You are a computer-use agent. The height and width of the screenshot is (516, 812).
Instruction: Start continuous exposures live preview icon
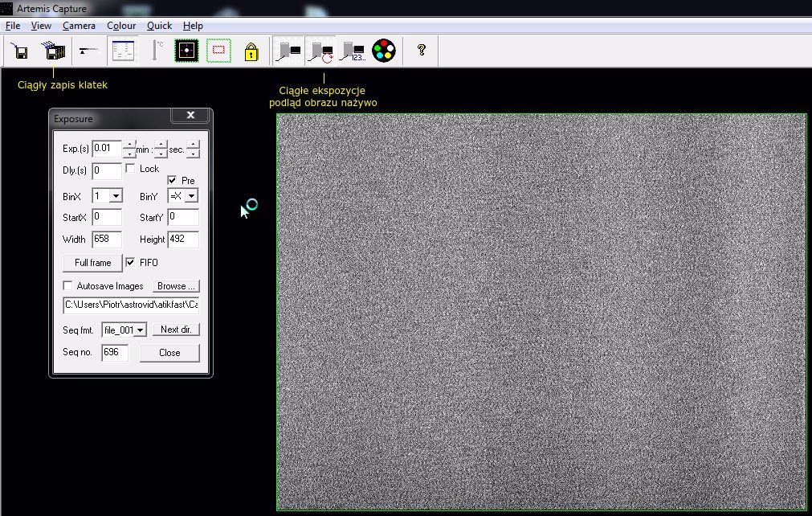click(x=322, y=52)
